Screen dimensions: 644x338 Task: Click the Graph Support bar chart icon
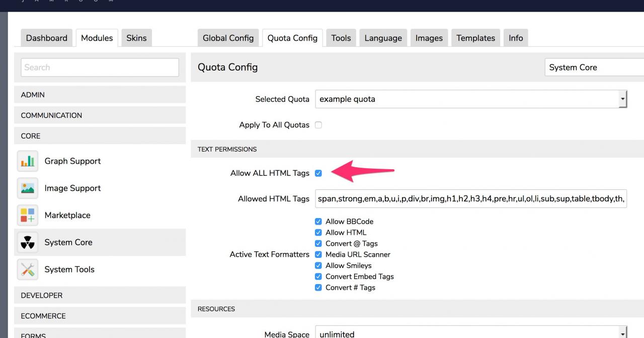tap(28, 161)
